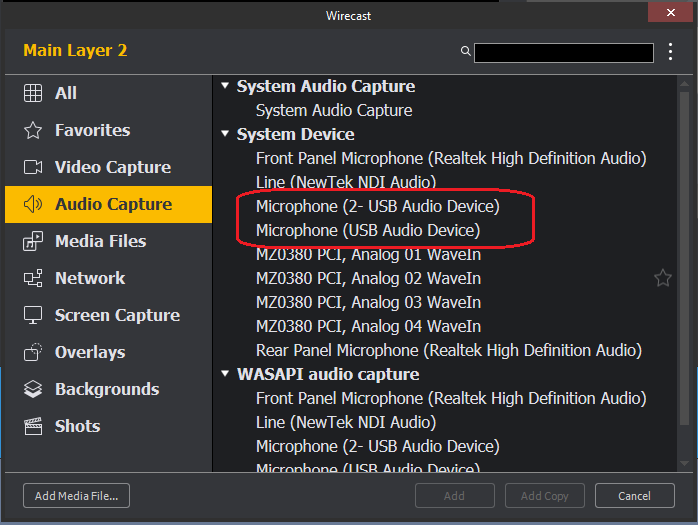Screen dimensions: 698x525
Task: Click the Network icon in sidebar
Action: point(33,278)
